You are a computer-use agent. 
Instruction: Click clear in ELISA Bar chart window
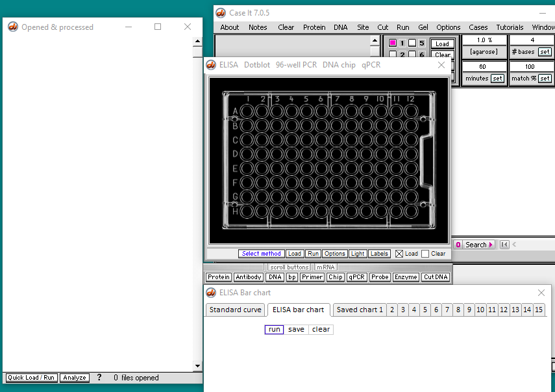coord(321,330)
